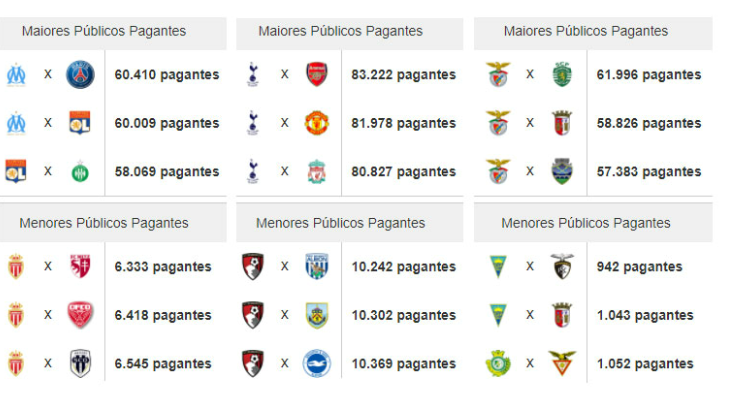Select the Arsenal club crest
Viewport: 730px width, 400px height.
point(317,74)
